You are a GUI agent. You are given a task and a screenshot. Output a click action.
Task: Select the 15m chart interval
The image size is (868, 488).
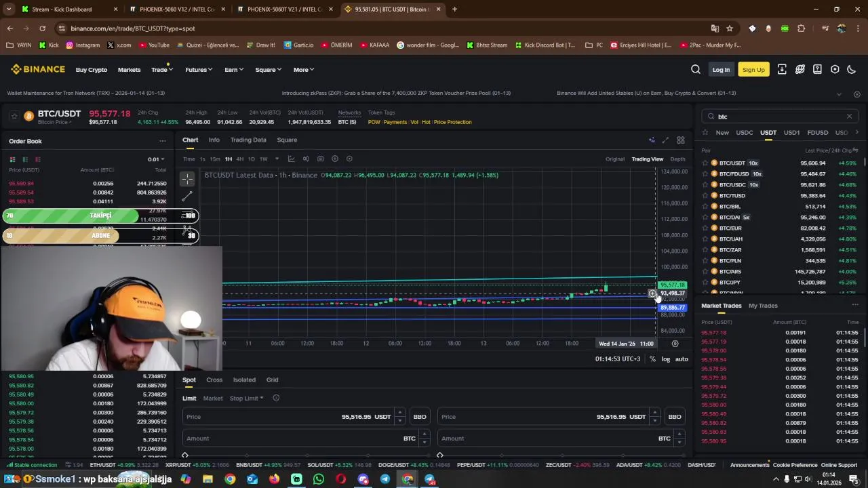(214, 159)
